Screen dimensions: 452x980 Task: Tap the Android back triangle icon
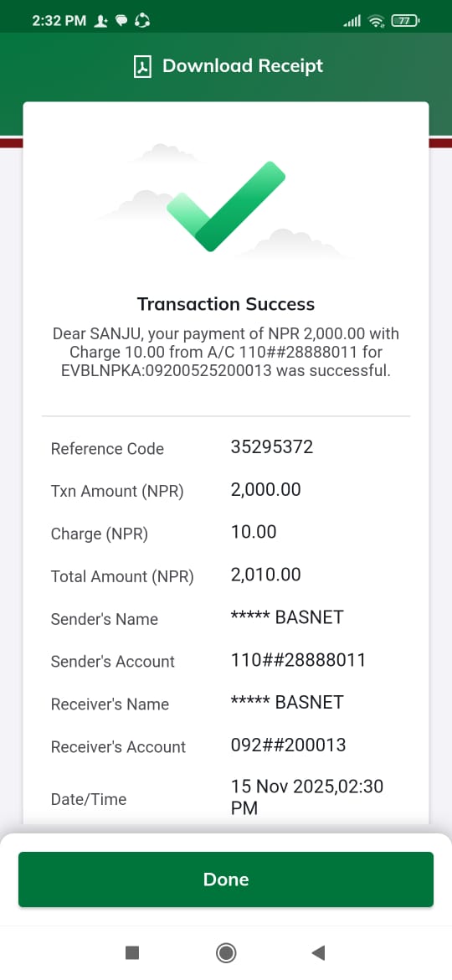point(318,952)
